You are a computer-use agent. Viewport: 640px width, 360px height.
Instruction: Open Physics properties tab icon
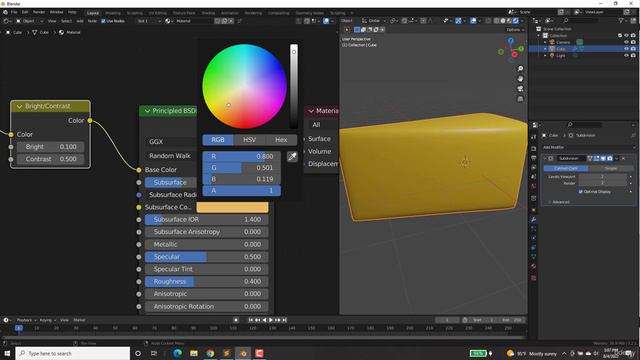[x=533, y=238]
